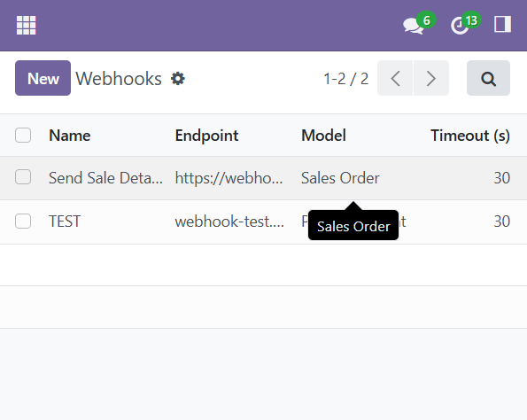This screenshot has height=420, width=527.
Task: Sort by the Endpoint column header
Action: [x=206, y=136]
